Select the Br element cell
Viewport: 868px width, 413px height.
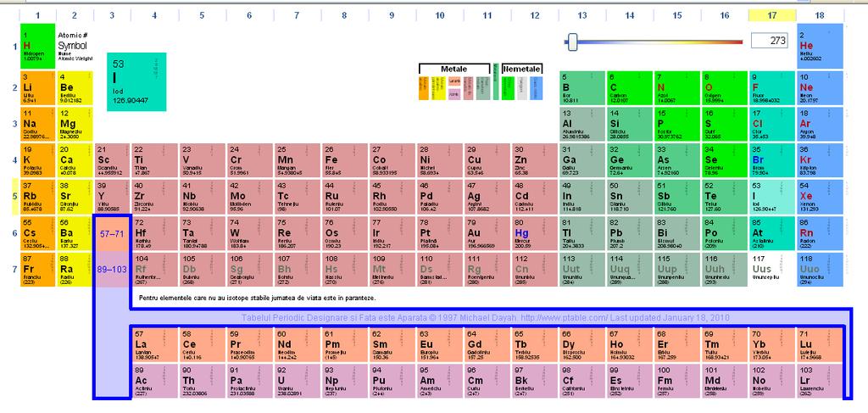pyautogui.click(x=772, y=160)
